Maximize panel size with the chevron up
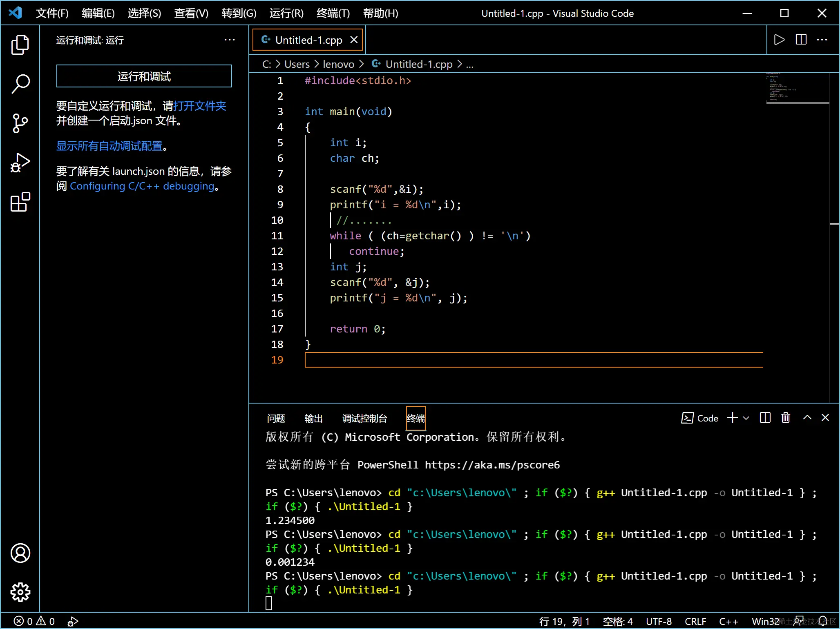 click(x=807, y=418)
